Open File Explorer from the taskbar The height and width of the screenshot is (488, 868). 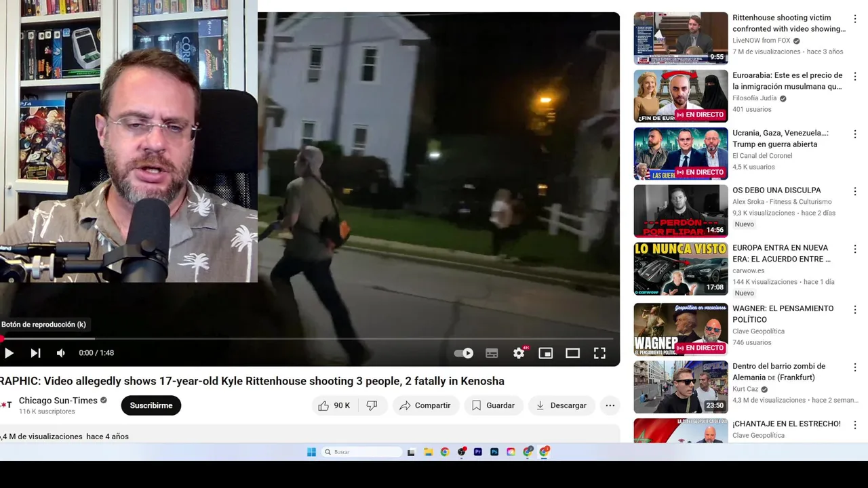[x=429, y=452]
